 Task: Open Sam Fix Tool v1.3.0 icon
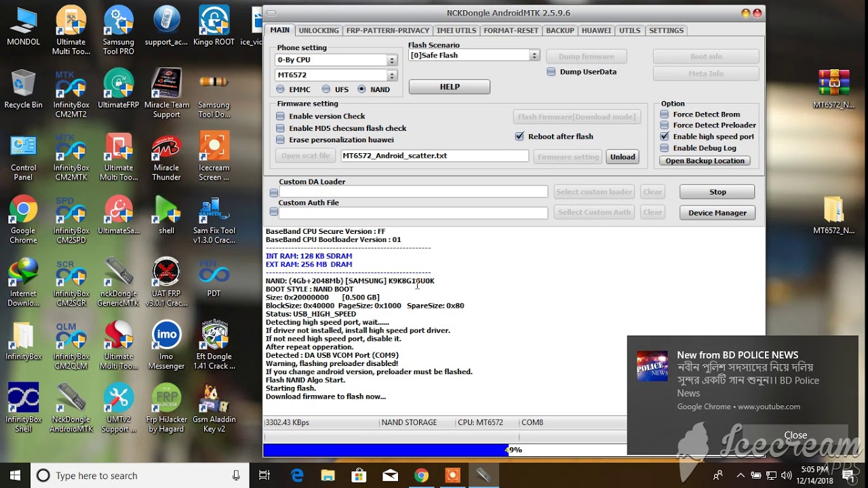tap(214, 220)
